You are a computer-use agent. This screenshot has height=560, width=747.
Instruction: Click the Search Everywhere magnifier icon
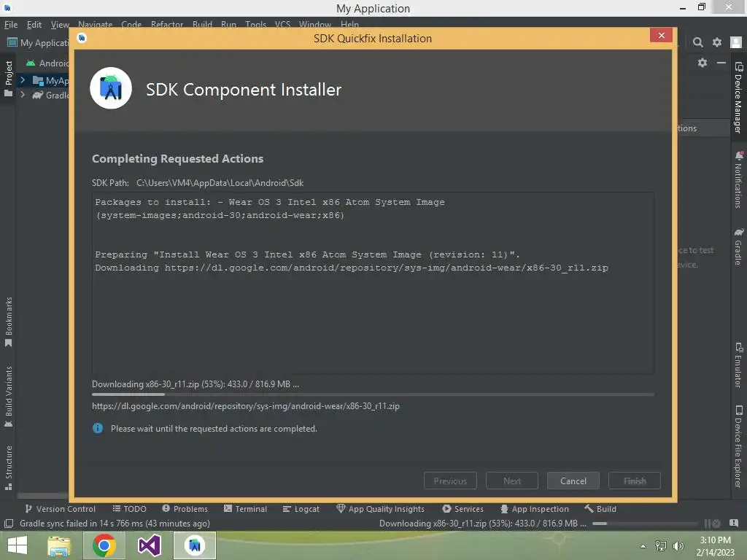click(x=697, y=42)
